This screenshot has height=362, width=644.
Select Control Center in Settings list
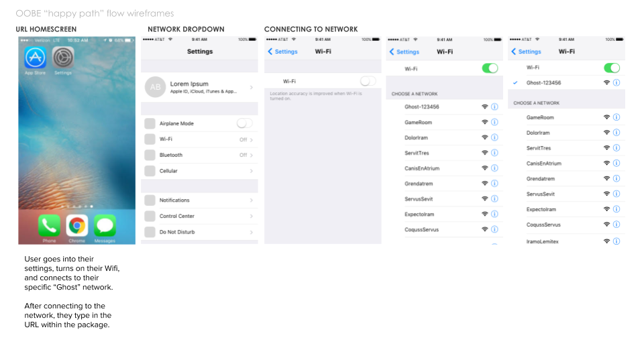(200, 217)
